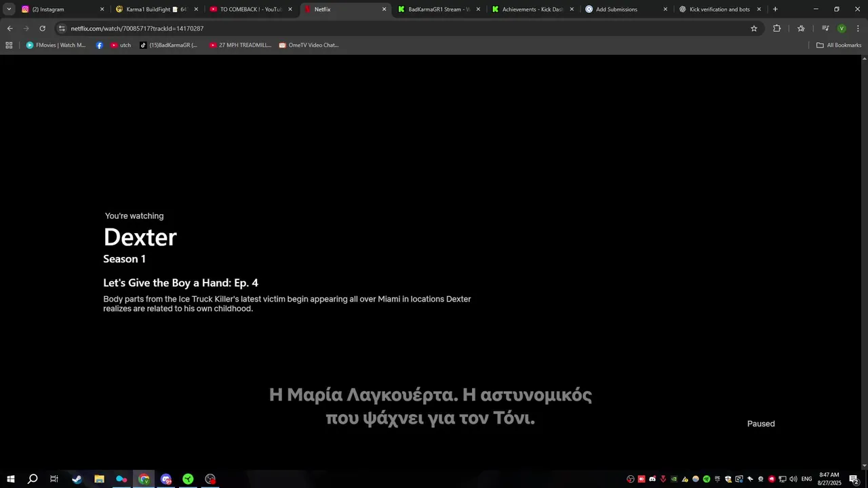Open Discord from the taskbar
This screenshot has width=868, height=488.
(166, 479)
